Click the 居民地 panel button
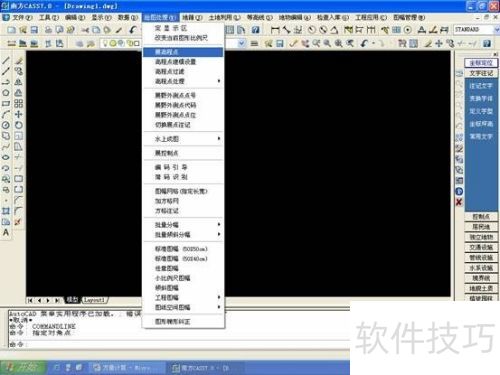Screen dimensions: 500x375 (x=481, y=227)
